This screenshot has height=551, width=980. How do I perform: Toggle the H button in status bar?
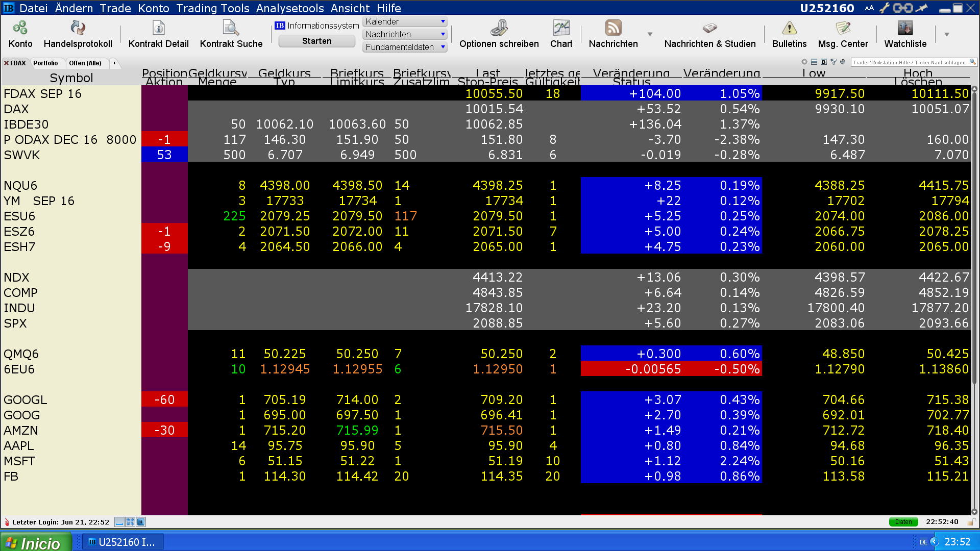click(x=141, y=521)
